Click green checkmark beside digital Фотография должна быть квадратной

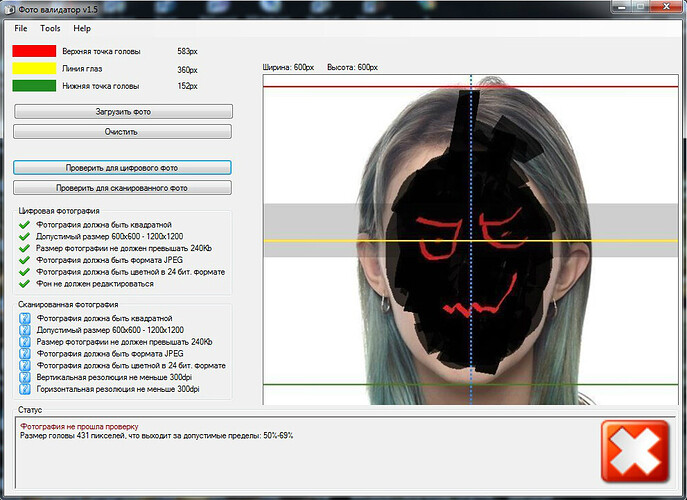pos(25,225)
